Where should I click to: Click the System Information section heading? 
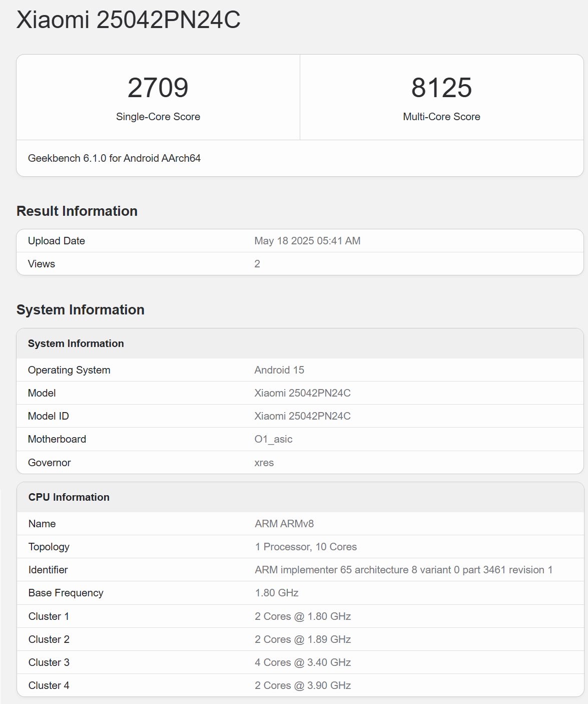coord(81,309)
